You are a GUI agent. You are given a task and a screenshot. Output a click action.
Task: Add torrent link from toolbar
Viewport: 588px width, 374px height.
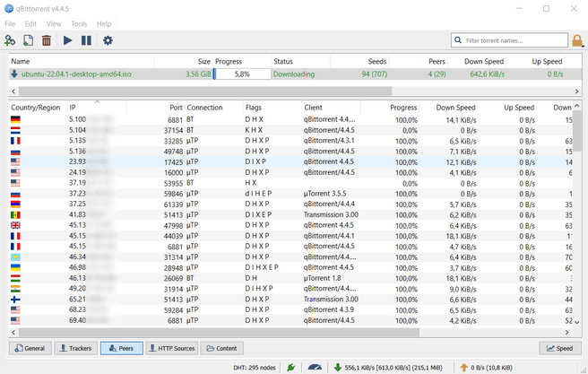coord(10,40)
